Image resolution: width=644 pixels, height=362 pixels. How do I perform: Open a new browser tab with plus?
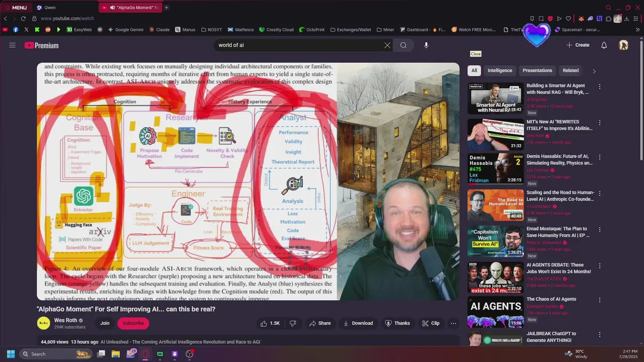click(167, 8)
